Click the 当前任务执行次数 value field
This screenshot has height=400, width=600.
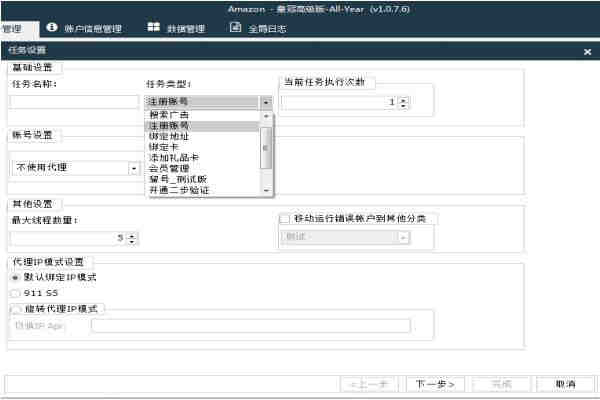tap(339, 102)
